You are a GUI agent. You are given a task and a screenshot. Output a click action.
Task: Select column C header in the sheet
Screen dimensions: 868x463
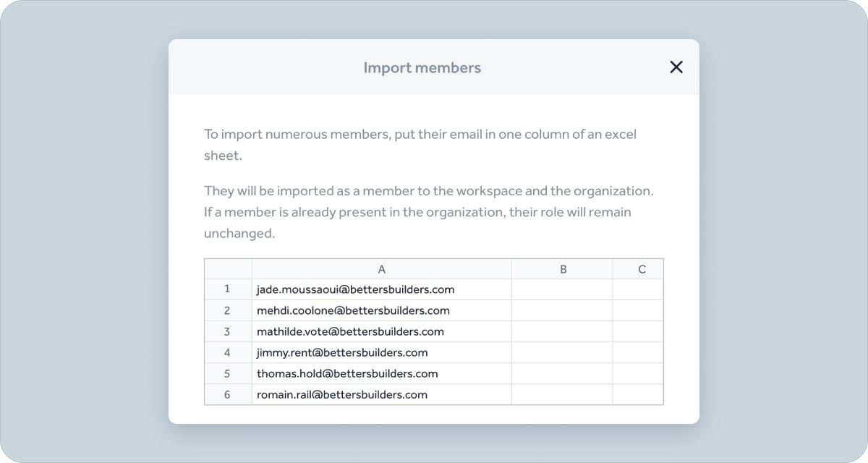tap(641, 269)
